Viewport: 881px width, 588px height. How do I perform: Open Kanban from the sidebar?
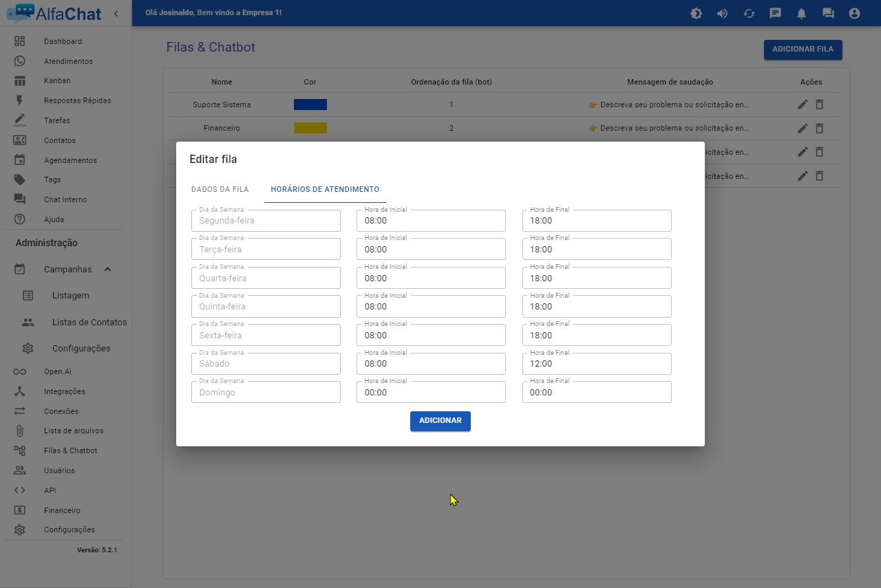[57, 80]
